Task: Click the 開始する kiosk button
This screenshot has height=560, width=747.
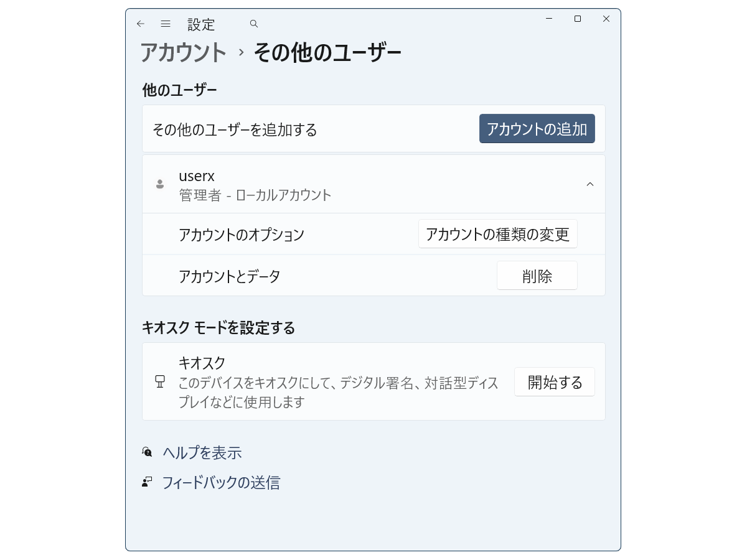Action: click(x=554, y=381)
